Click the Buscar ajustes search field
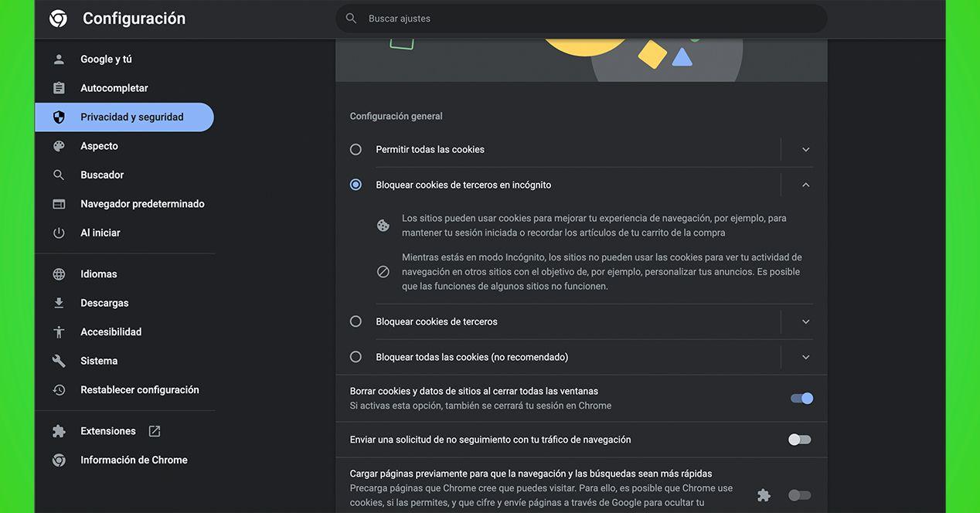The width and height of the screenshot is (980, 513). pyautogui.click(x=579, y=18)
